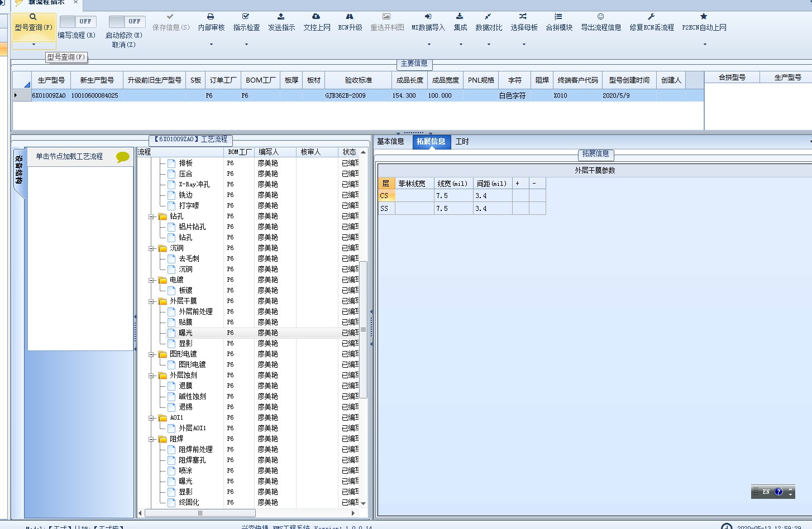This screenshot has height=529, width=812.
Task: Select the 阻焊塞孔 tree item
Action: tap(192, 460)
